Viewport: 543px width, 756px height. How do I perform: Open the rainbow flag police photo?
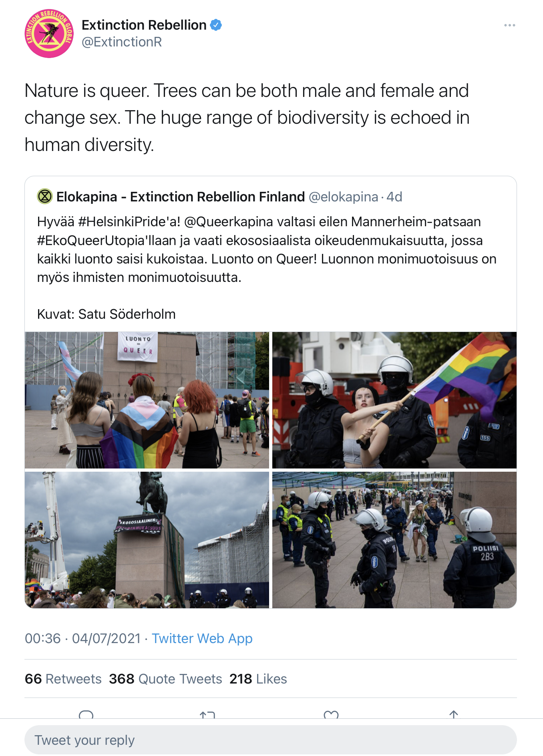pos(394,400)
